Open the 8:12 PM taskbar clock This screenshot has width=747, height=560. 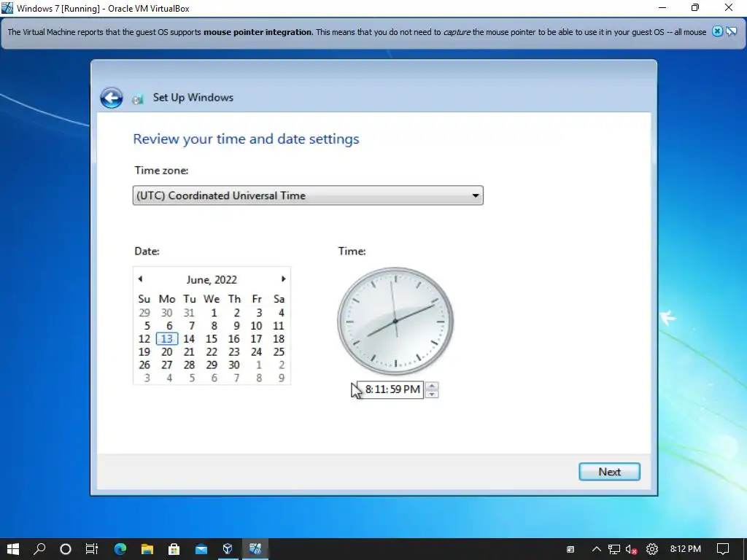(686, 549)
